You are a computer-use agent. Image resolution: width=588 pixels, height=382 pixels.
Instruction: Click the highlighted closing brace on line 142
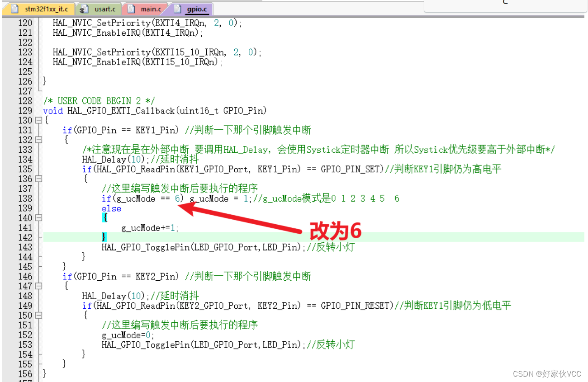[104, 237]
